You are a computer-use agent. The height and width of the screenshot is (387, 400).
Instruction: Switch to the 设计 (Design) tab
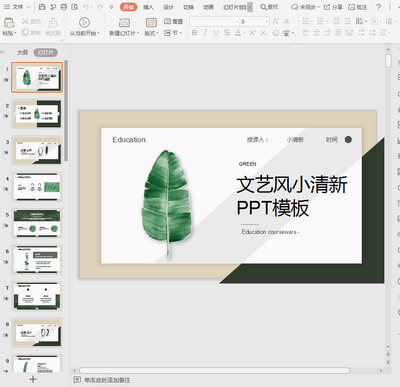pos(168,7)
